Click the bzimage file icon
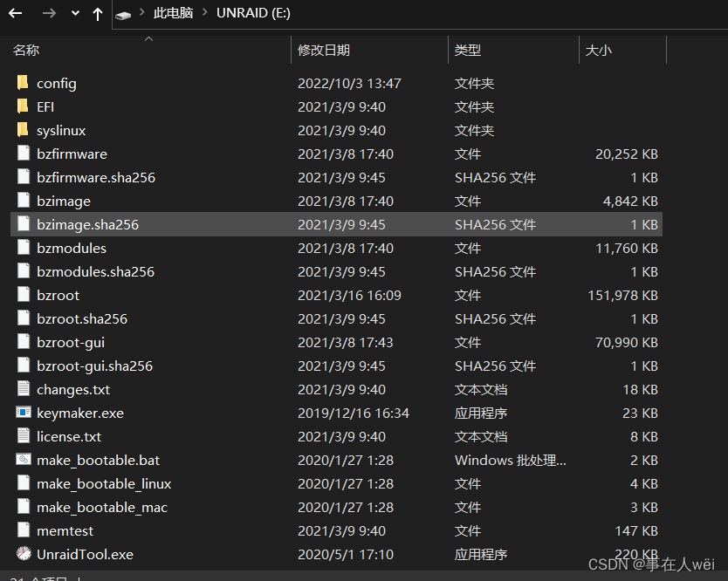 tap(24, 200)
